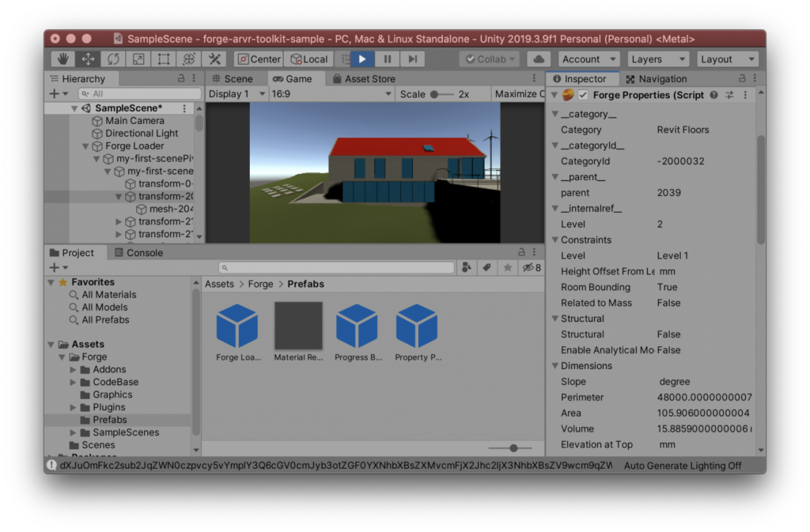
Task: Activate the Rect Transform tool
Action: pyautogui.click(x=164, y=58)
